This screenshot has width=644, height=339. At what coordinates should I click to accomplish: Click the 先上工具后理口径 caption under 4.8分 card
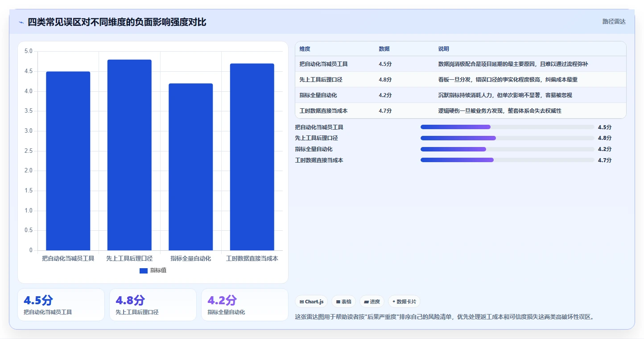[x=137, y=312]
